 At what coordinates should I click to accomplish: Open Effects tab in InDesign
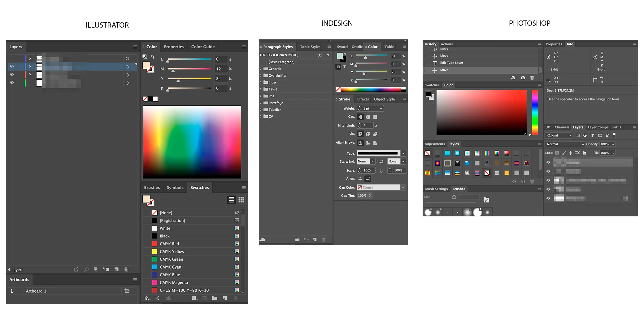363,99
